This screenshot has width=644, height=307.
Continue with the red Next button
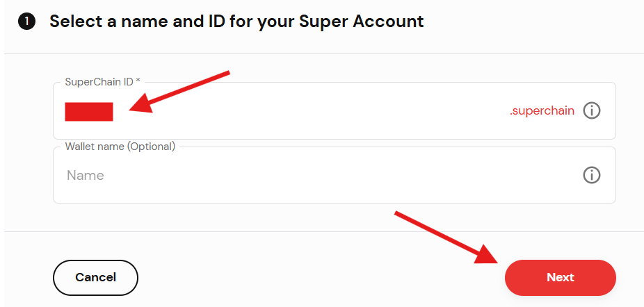(561, 277)
